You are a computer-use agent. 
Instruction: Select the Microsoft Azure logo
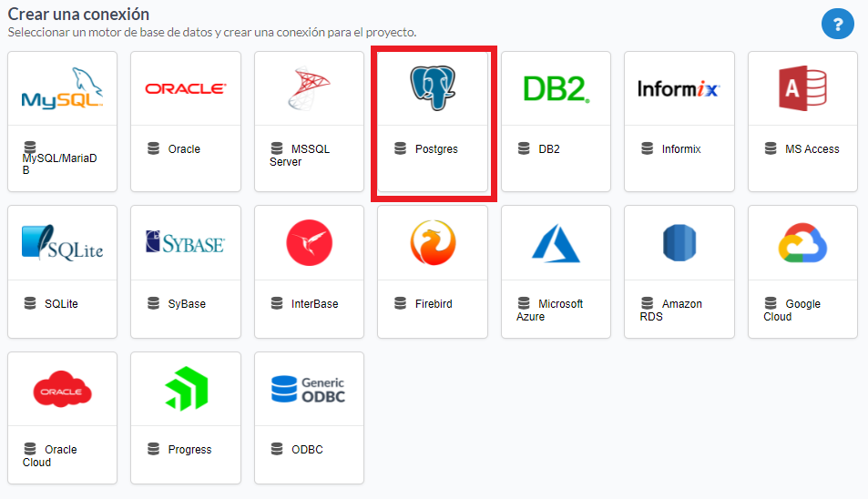pyautogui.click(x=556, y=243)
